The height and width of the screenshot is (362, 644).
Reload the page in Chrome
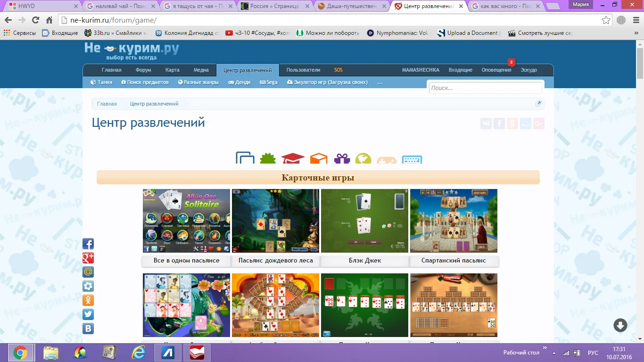pos(35,20)
